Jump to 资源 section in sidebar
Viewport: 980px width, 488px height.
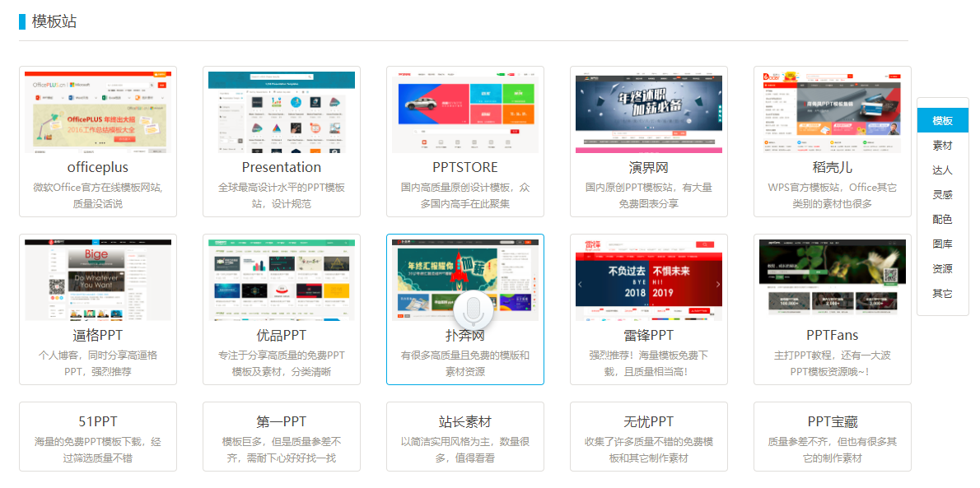click(942, 268)
